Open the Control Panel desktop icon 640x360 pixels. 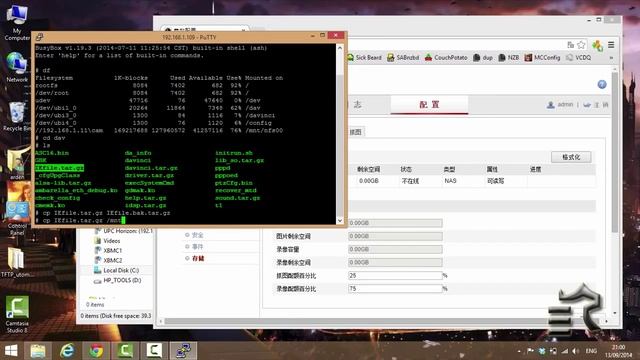click(x=16, y=218)
